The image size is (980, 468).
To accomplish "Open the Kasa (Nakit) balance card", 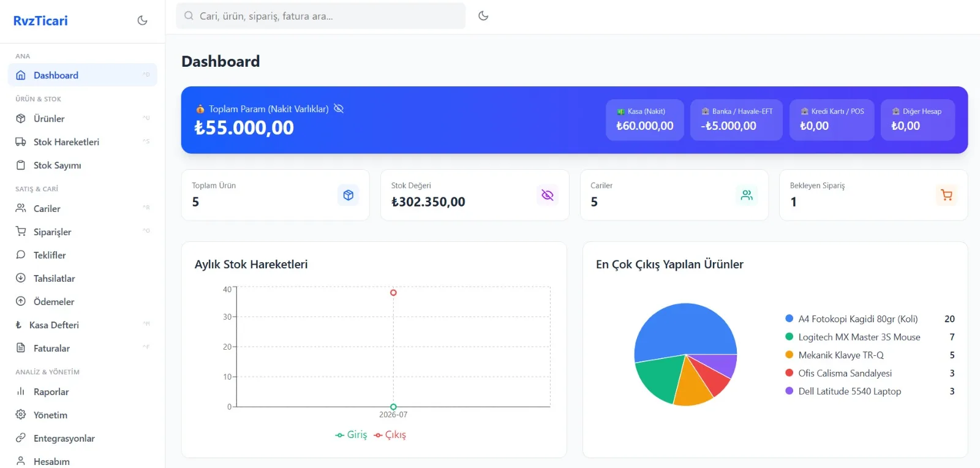I will (x=645, y=119).
